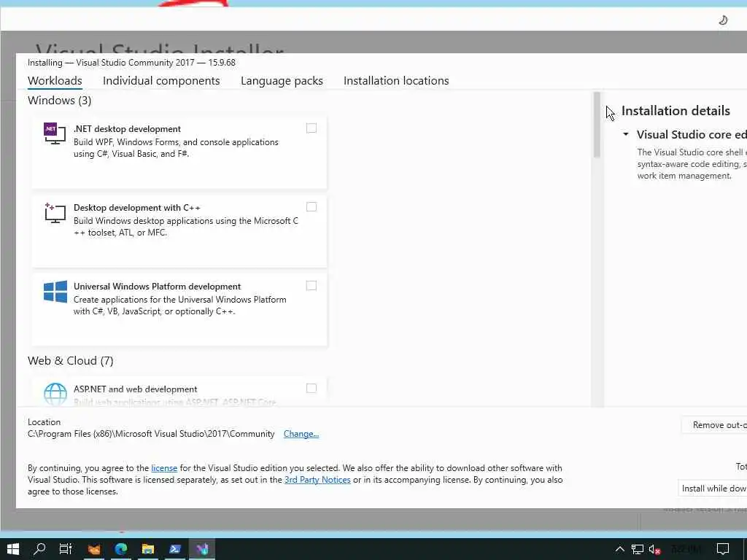
Task: Switch to Installation locations tab
Action: coord(396,80)
